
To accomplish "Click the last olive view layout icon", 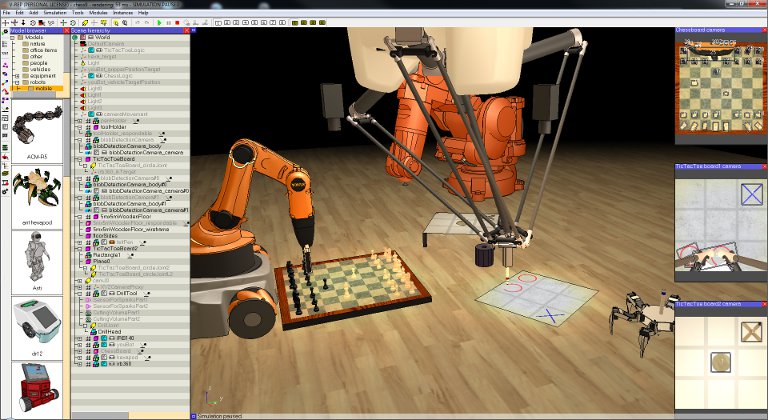I will (x=322, y=23).
